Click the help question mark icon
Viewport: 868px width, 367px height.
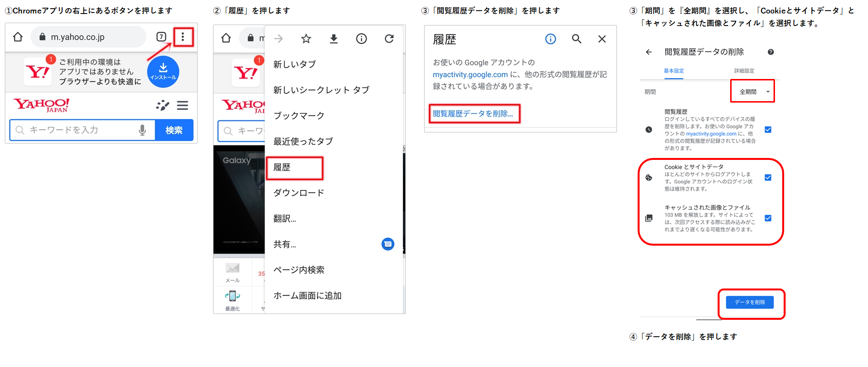tap(771, 52)
